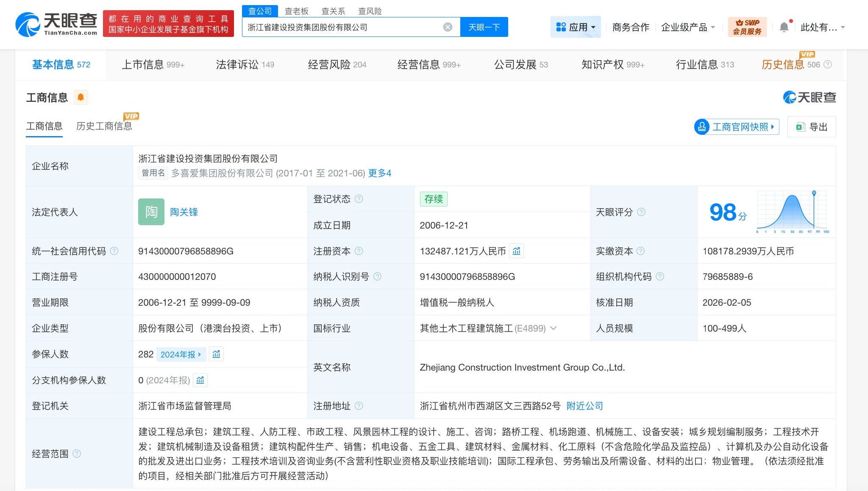This screenshot has height=491, width=868.
Task: Expand the 国标行业 industry chevron
Action: tap(553, 328)
